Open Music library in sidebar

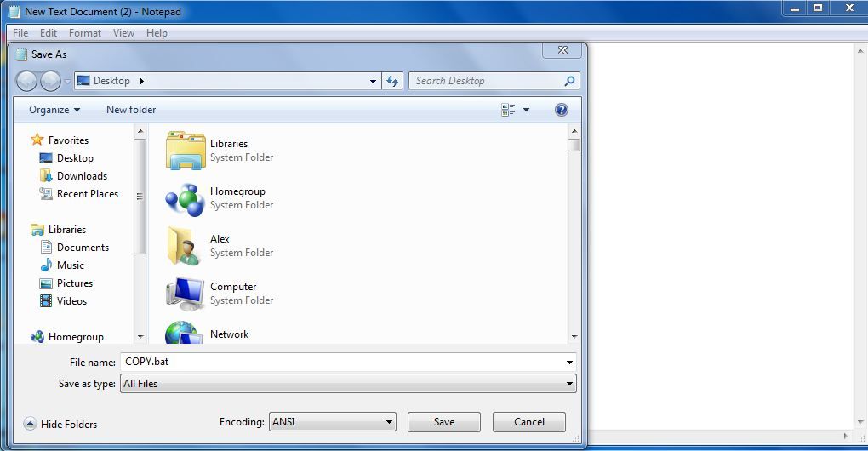71,265
